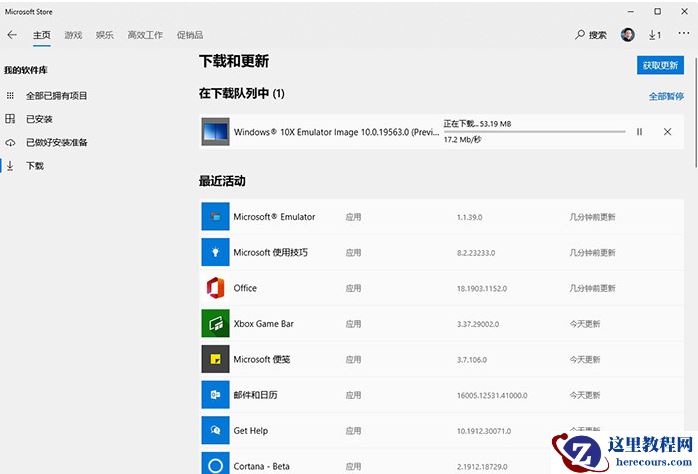Viewport: 698px width, 474px height.
Task: Switch to the 游戏 tab
Action: coord(73,35)
